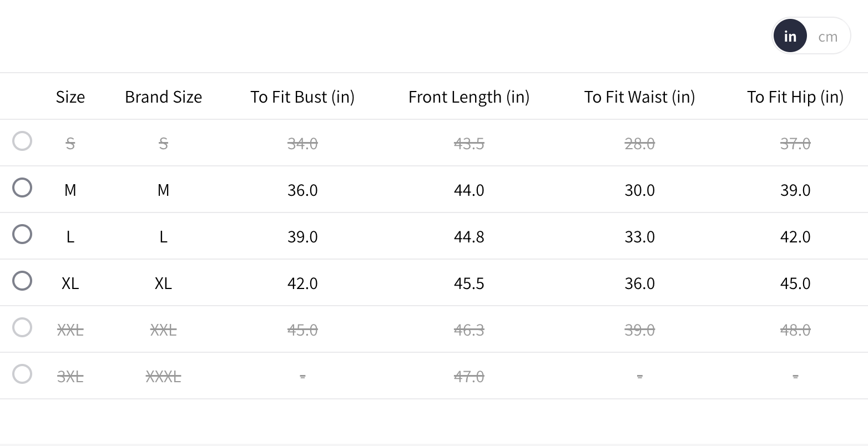Click the disabled 3XL radio button
Screen dimensions: 868x446
click(x=22, y=374)
